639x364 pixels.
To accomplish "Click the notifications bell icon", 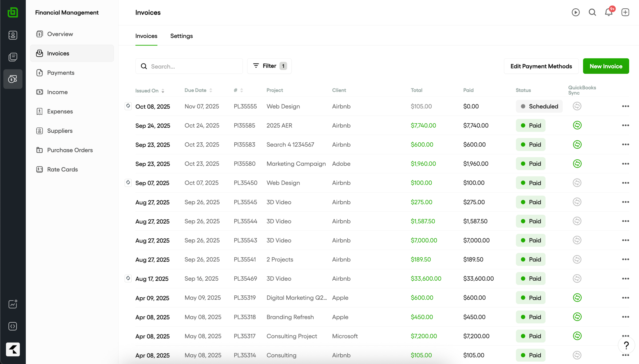I will 609,12.
